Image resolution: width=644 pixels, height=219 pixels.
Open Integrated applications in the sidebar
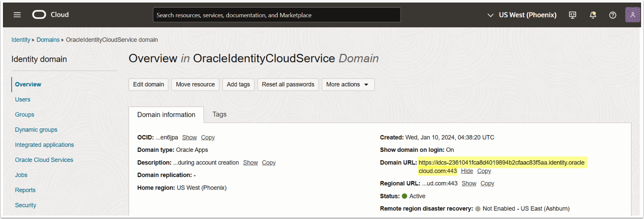[x=44, y=145]
